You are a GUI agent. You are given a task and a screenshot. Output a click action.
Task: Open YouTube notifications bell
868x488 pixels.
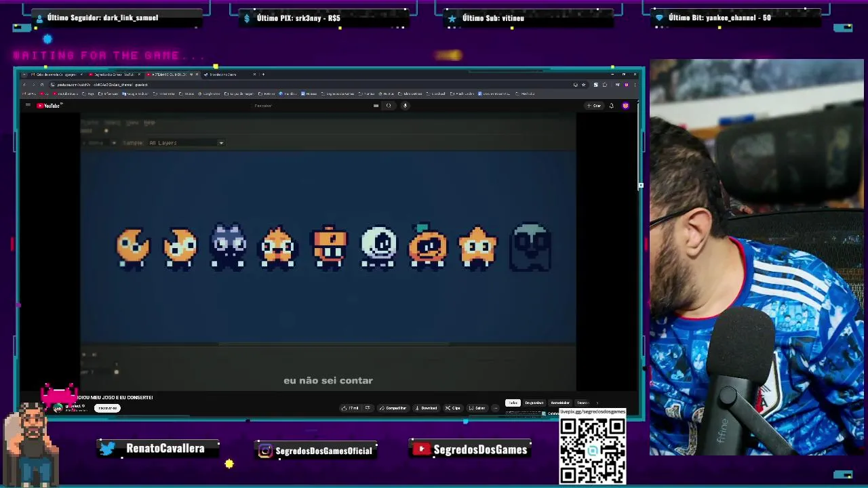click(612, 106)
